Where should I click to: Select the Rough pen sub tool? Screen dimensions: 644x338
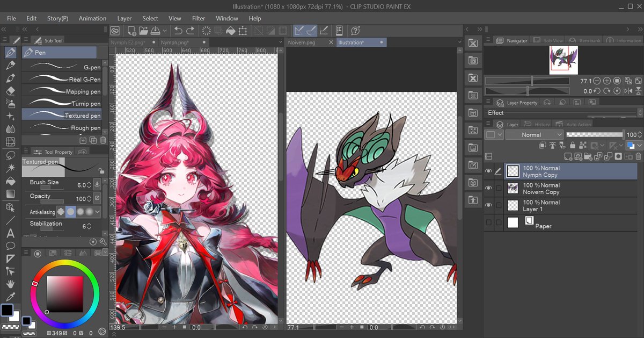tap(62, 127)
